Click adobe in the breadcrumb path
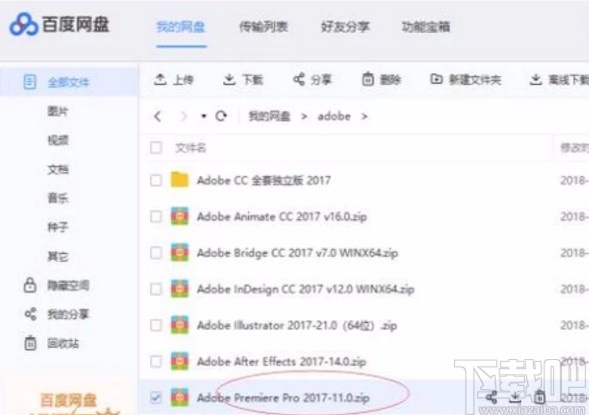This screenshot has height=415, width=589. point(334,116)
